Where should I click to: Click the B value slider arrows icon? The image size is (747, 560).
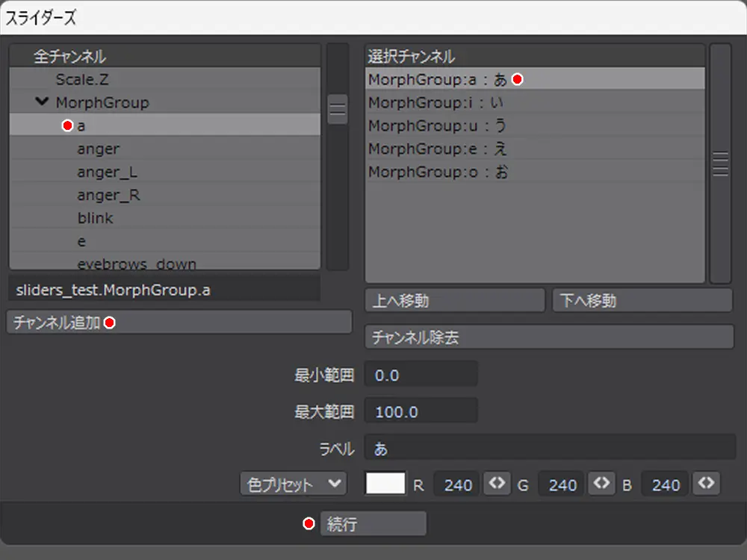pyautogui.click(x=706, y=484)
